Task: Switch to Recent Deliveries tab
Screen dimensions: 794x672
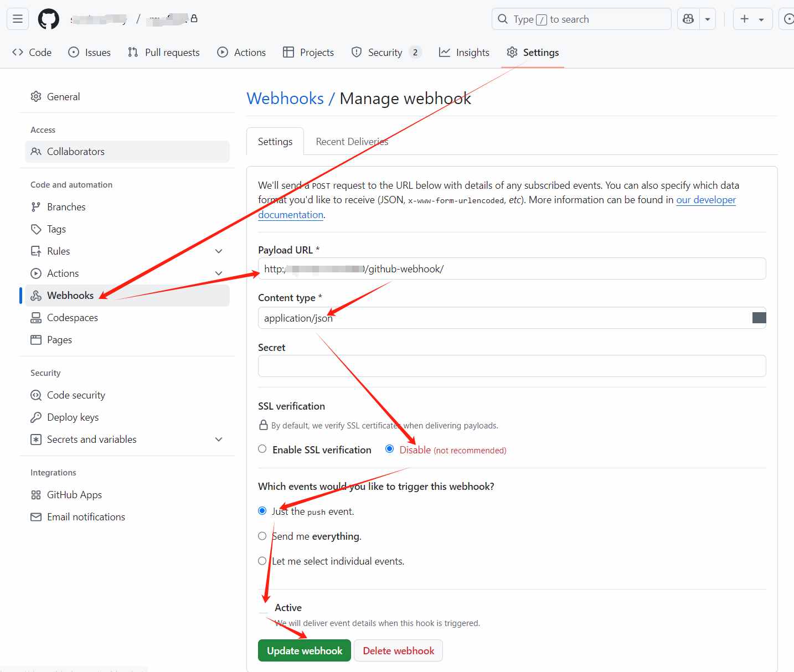Action: tap(352, 142)
